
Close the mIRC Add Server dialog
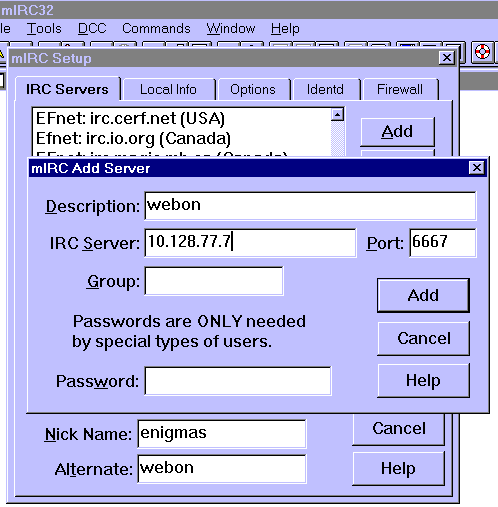point(477,168)
